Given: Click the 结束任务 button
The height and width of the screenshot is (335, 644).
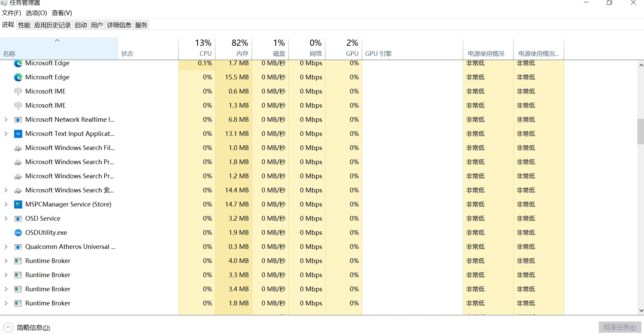Looking at the screenshot, I should click(620, 327).
